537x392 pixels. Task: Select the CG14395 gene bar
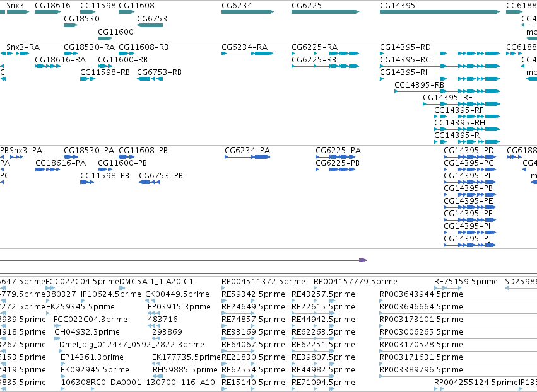440,12
